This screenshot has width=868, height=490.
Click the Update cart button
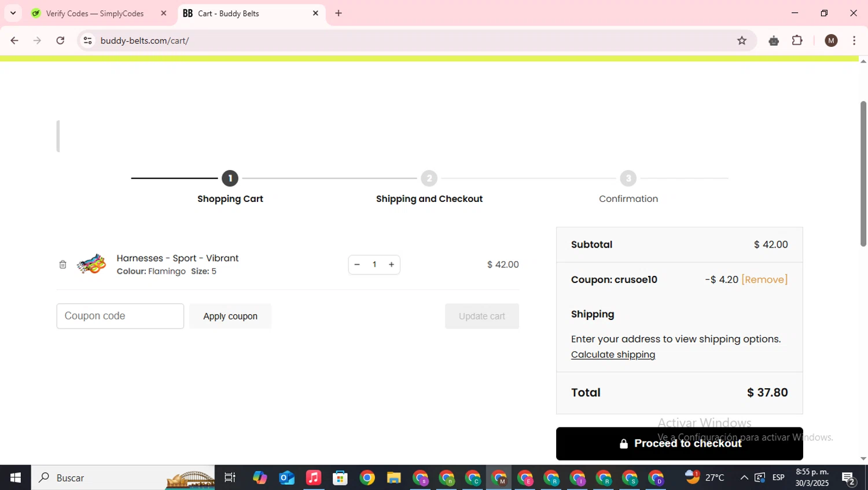click(482, 316)
